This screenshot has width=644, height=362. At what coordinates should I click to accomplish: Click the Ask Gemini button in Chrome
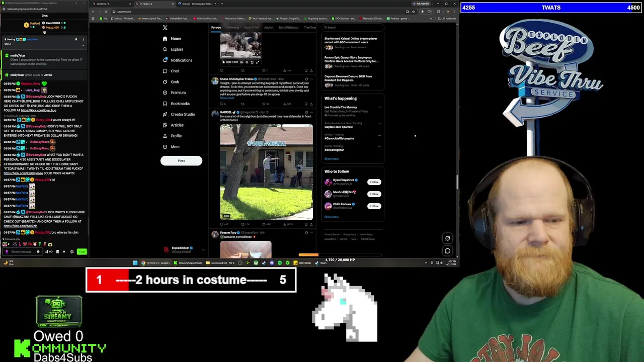coord(421,4)
